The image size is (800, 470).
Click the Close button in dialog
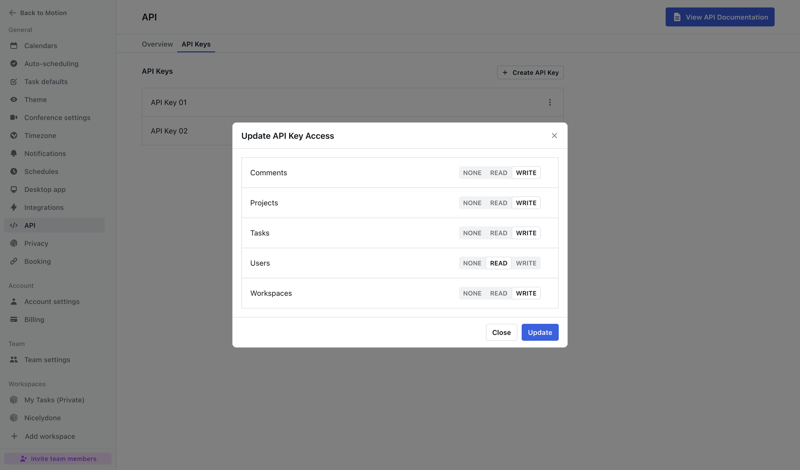pyautogui.click(x=502, y=332)
